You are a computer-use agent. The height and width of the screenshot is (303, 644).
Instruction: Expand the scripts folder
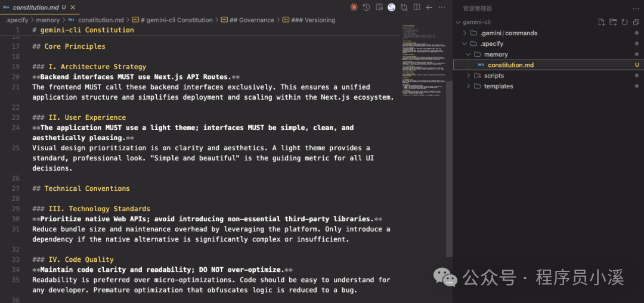pyautogui.click(x=494, y=76)
